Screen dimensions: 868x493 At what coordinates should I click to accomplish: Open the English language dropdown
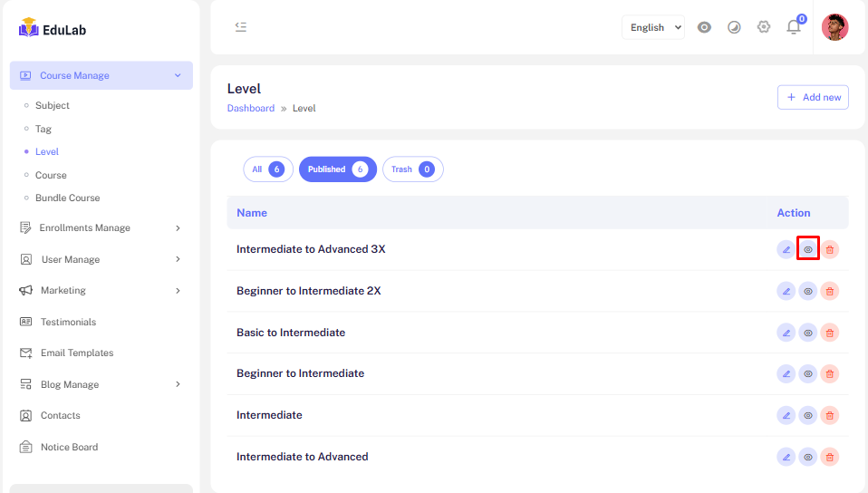[x=653, y=27]
